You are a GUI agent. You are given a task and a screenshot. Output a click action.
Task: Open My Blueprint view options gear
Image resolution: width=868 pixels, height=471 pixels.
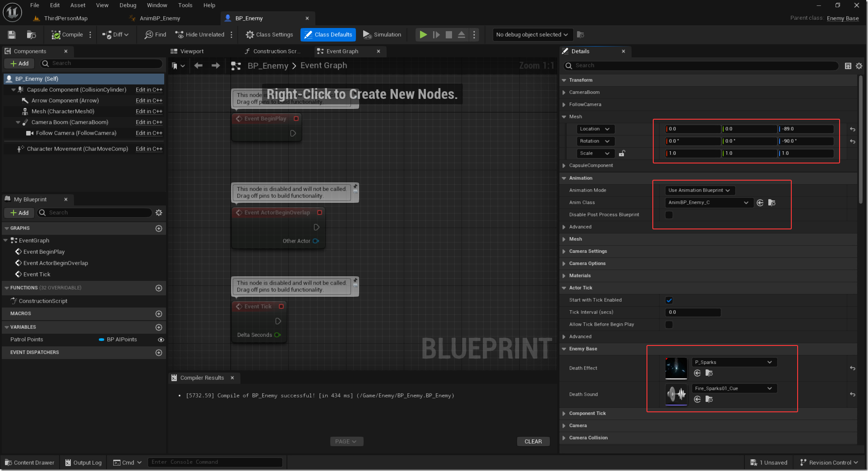[x=159, y=213]
